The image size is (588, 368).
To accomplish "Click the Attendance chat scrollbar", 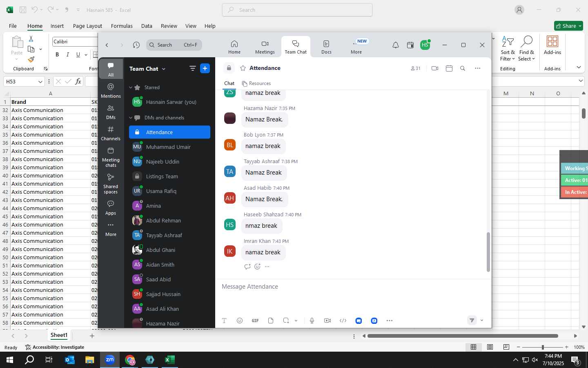I will coord(488,252).
